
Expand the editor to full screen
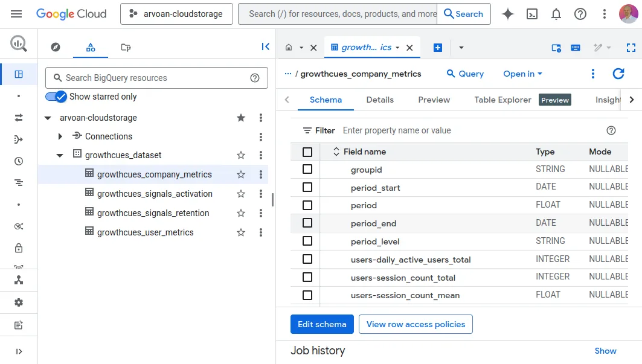tap(631, 47)
